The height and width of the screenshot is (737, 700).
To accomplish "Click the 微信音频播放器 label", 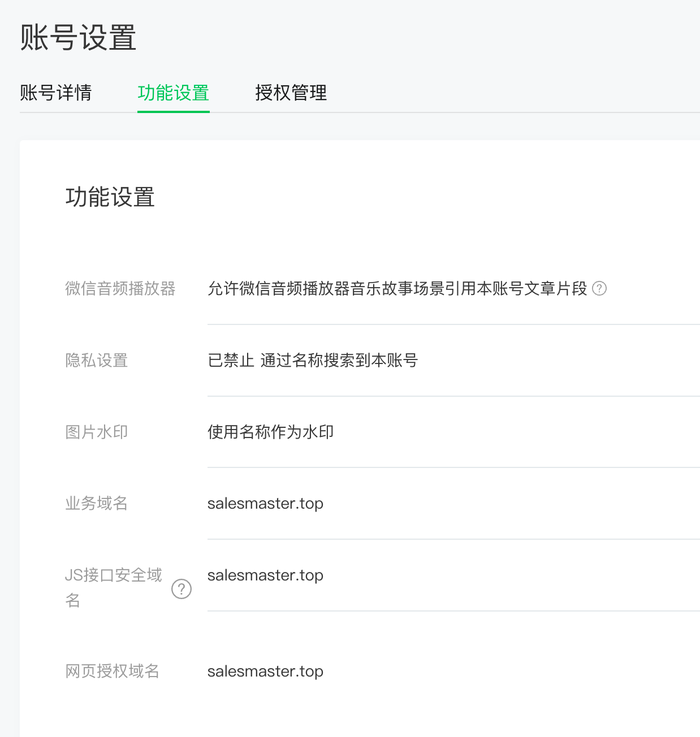I will point(120,289).
